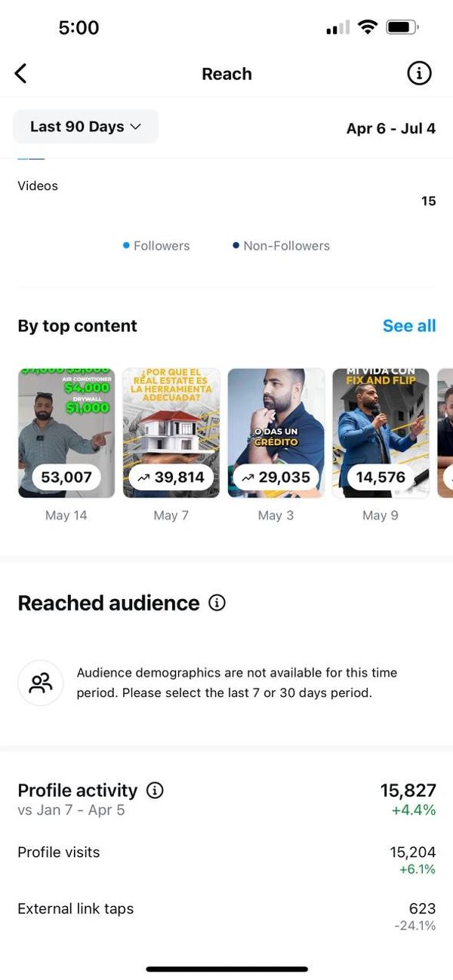Viewport: 453px width, 980px height.
Task: Open the Last 90 Days dropdown
Action: point(85,127)
